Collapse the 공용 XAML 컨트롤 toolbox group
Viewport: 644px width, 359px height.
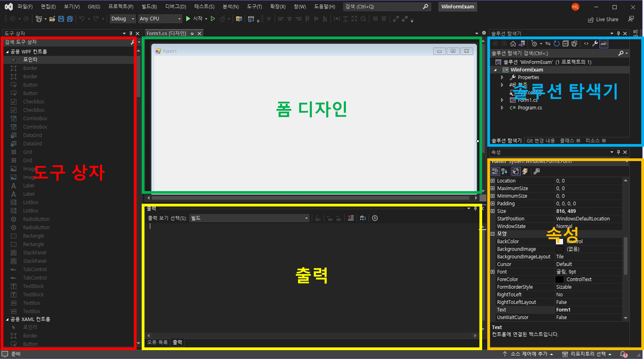[x=7, y=320]
